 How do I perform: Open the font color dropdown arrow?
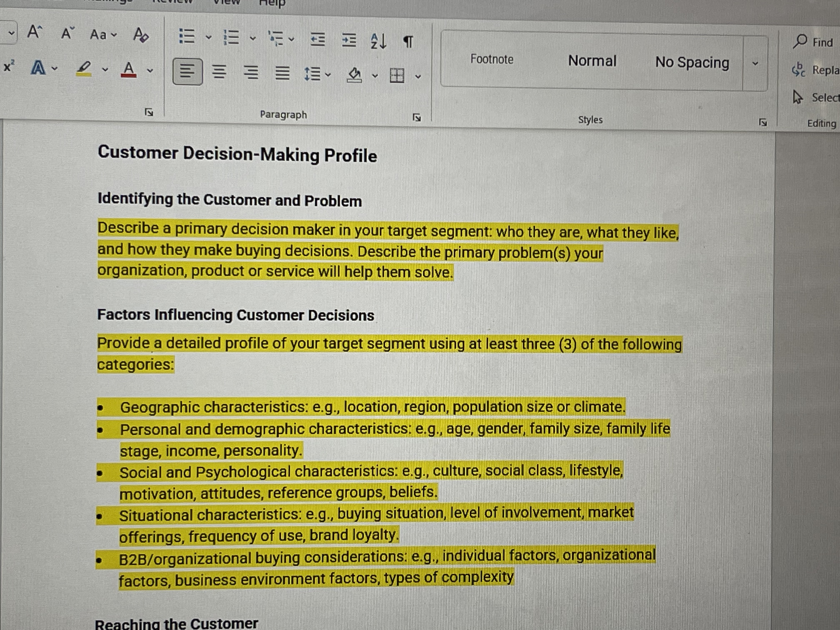(x=150, y=71)
